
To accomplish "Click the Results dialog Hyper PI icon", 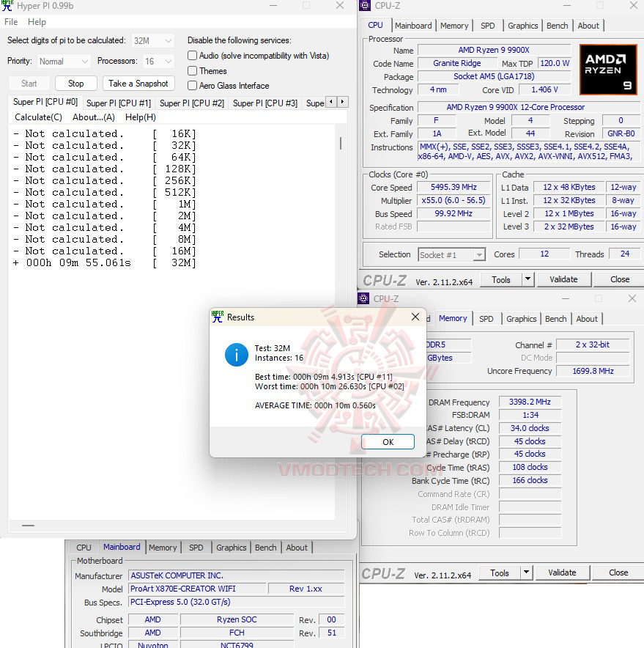I will pyautogui.click(x=218, y=317).
